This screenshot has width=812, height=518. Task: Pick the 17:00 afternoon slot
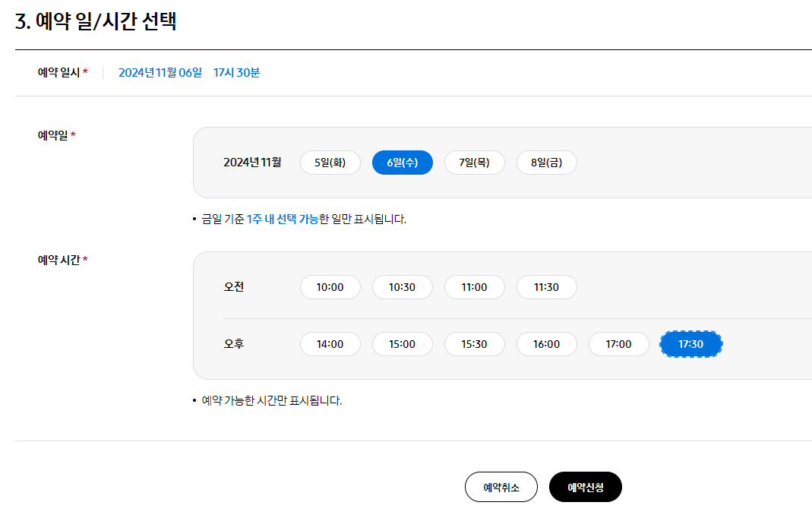[x=618, y=343]
